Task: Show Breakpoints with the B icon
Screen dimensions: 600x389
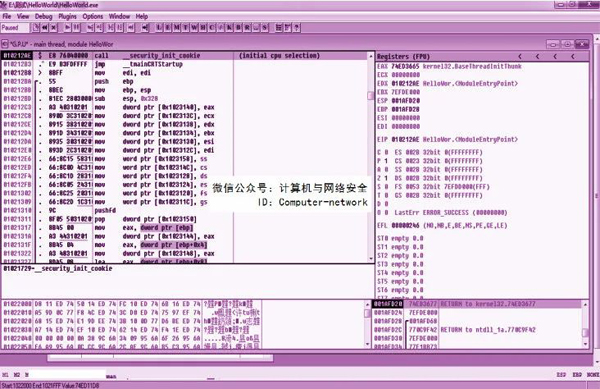Action: [238, 28]
